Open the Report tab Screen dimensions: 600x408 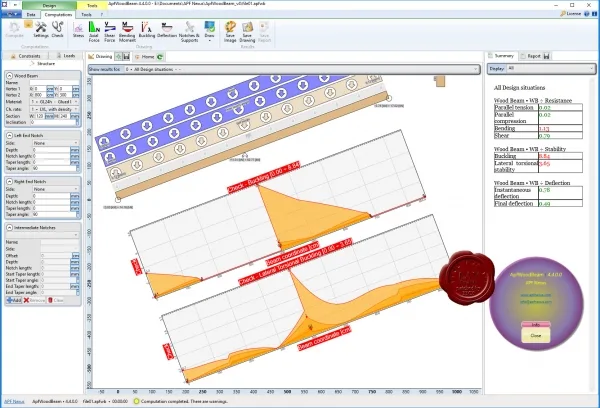[534, 56]
